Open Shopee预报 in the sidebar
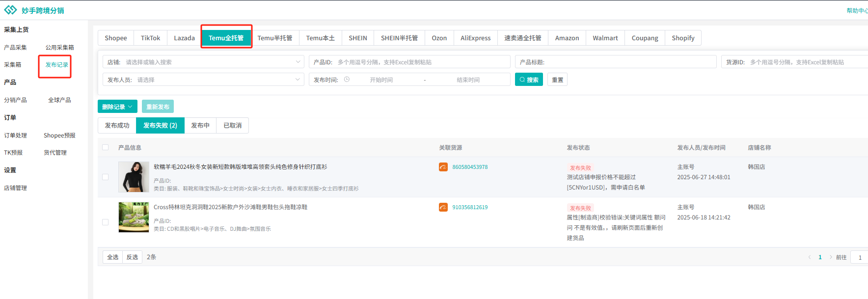The image size is (868, 299). (59, 135)
